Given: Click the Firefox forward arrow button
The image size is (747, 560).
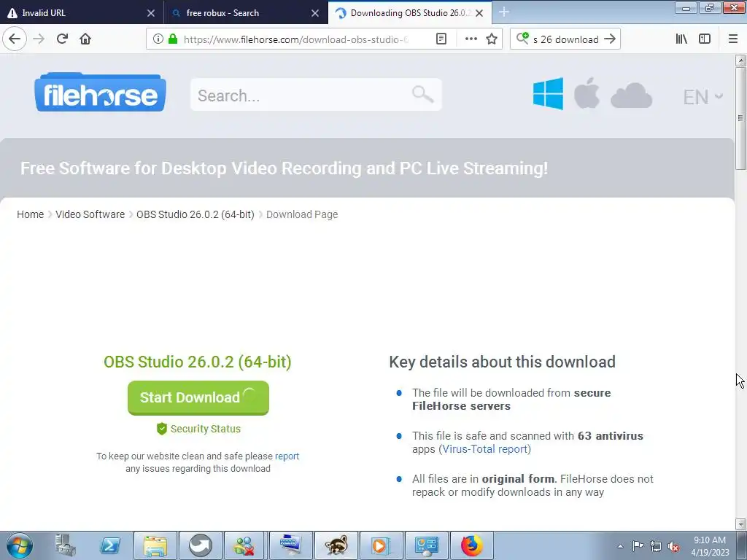Looking at the screenshot, I should pos(39,39).
